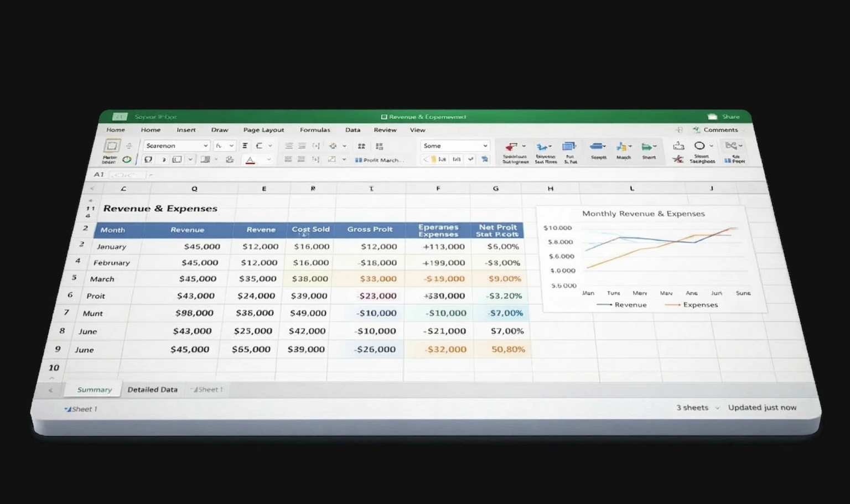Viewport: 850px width, 504px height.
Task: Click the red conditional formatting icon
Action: (x=512, y=147)
